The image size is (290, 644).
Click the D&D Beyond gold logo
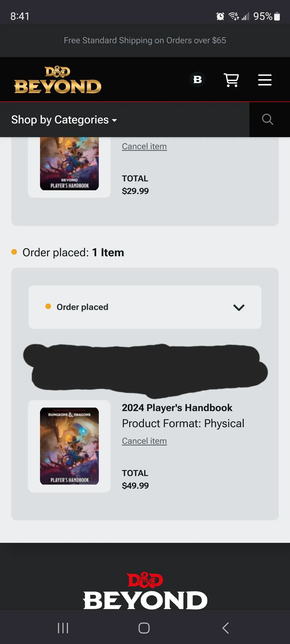(x=57, y=79)
